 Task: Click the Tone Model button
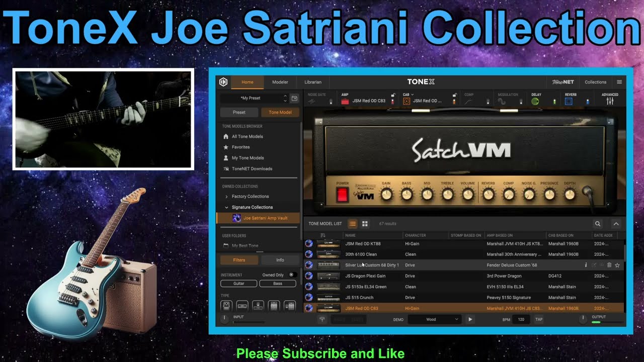[280, 112]
